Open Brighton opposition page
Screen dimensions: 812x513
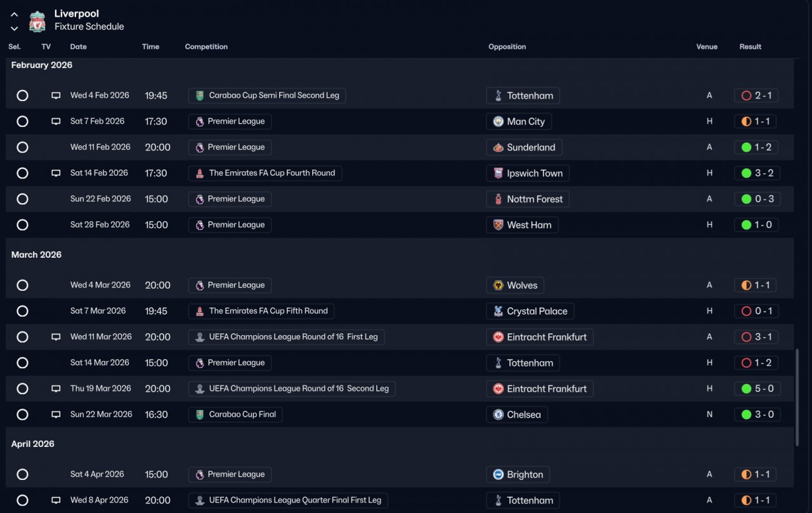518,474
